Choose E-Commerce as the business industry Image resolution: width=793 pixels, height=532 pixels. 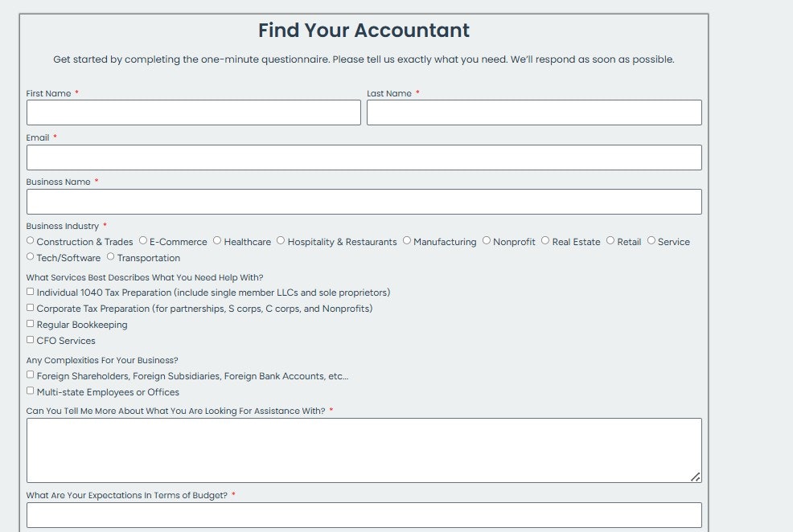pyautogui.click(x=142, y=239)
